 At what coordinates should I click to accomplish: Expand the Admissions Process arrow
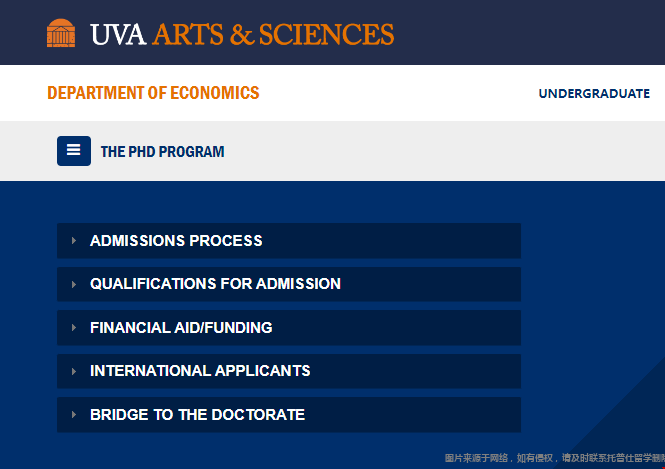point(74,241)
